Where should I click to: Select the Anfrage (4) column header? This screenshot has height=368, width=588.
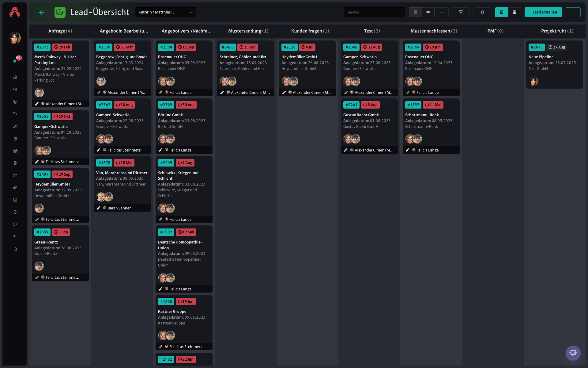click(x=60, y=31)
